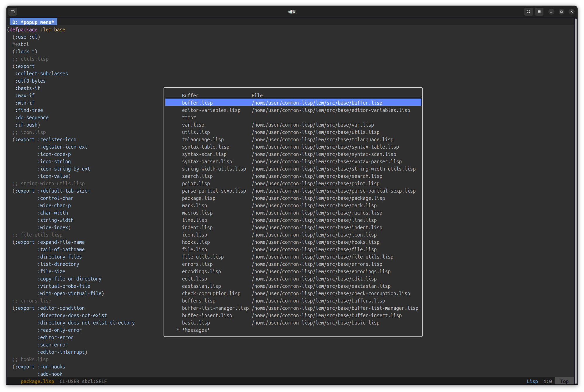The width and height of the screenshot is (584, 392).
Task: Click the defpackage keyword in editor
Action: click(23, 29)
